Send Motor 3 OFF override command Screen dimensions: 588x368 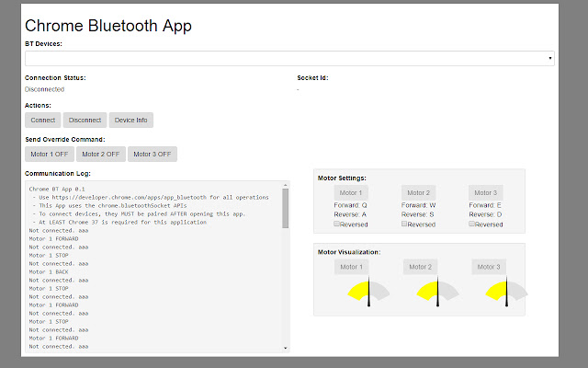tap(153, 154)
